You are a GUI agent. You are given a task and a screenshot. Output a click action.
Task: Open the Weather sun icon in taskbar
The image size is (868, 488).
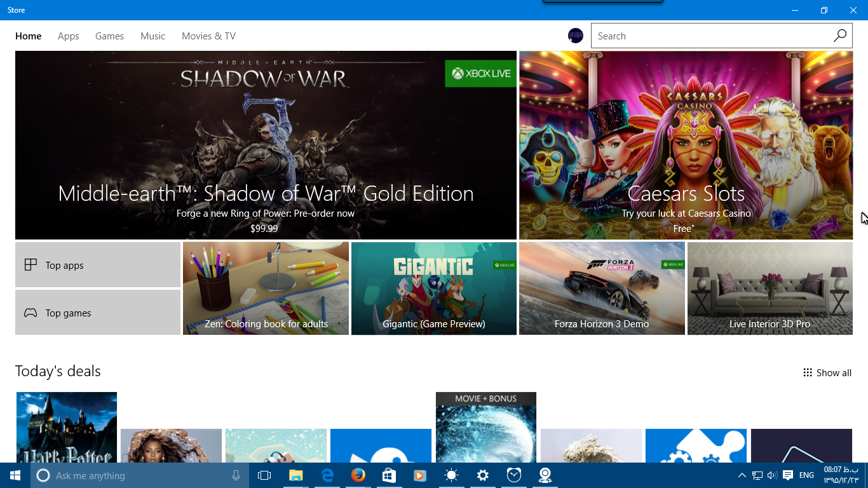(452, 475)
